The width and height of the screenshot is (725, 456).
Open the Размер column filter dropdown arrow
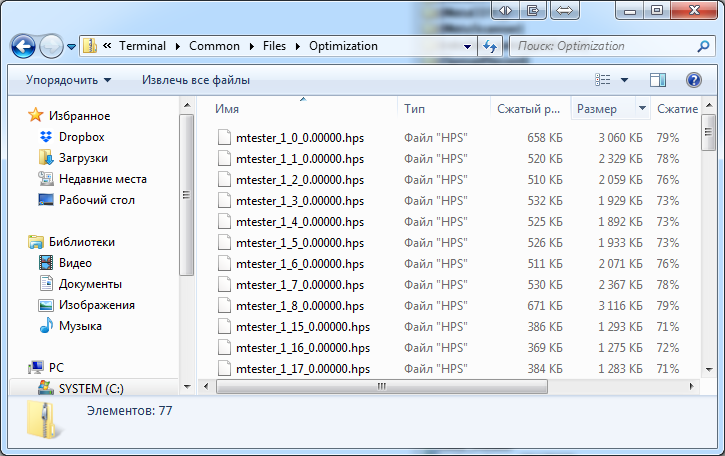coord(642,108)
